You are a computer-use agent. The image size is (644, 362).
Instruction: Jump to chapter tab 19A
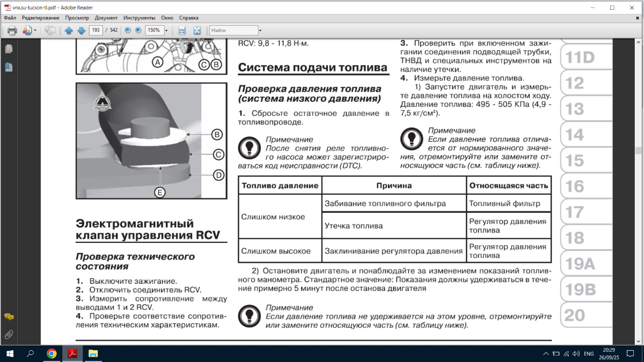pos(581,264)
